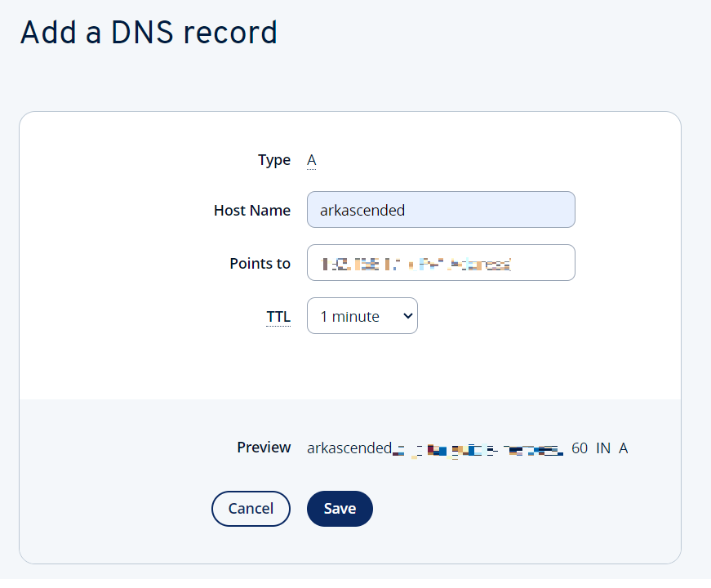Click the Points to address field
The width and height of the screenshot is (711, 588).
click(x=441, y=263)
